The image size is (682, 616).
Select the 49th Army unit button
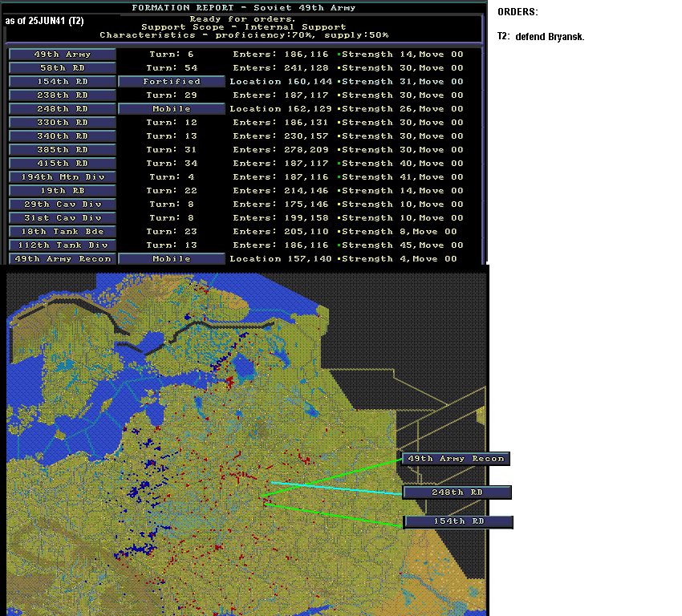pyautogui.click(x=63, y=55)
